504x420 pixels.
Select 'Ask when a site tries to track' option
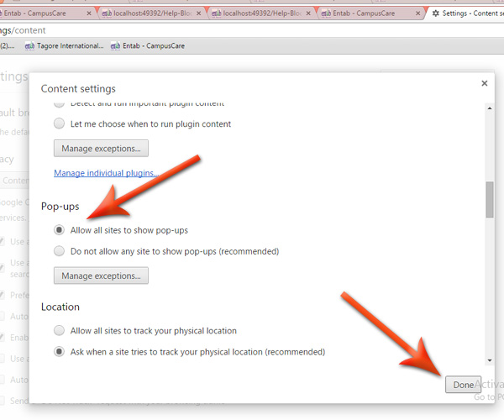pos(60,352)
